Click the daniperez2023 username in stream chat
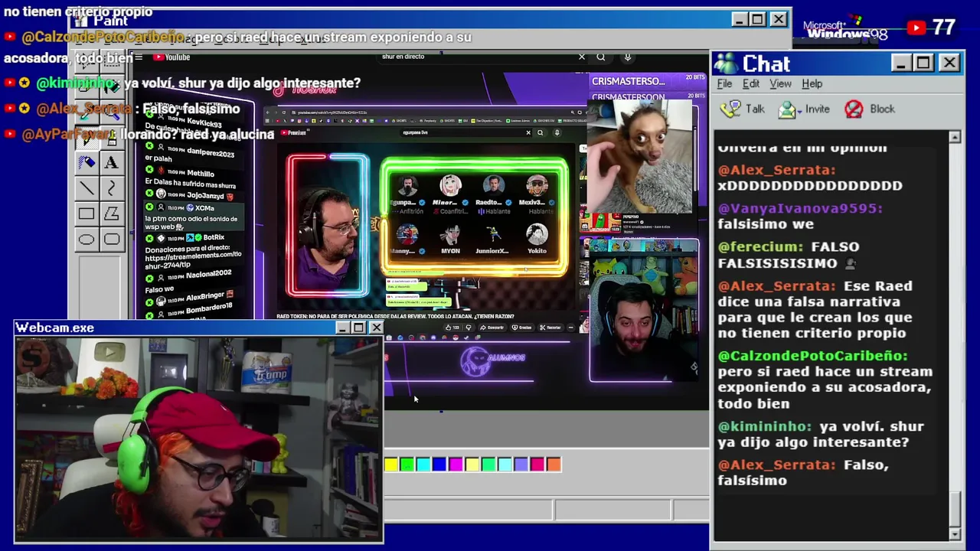This screenshot has width=980, height=551. tap(211, 152)
